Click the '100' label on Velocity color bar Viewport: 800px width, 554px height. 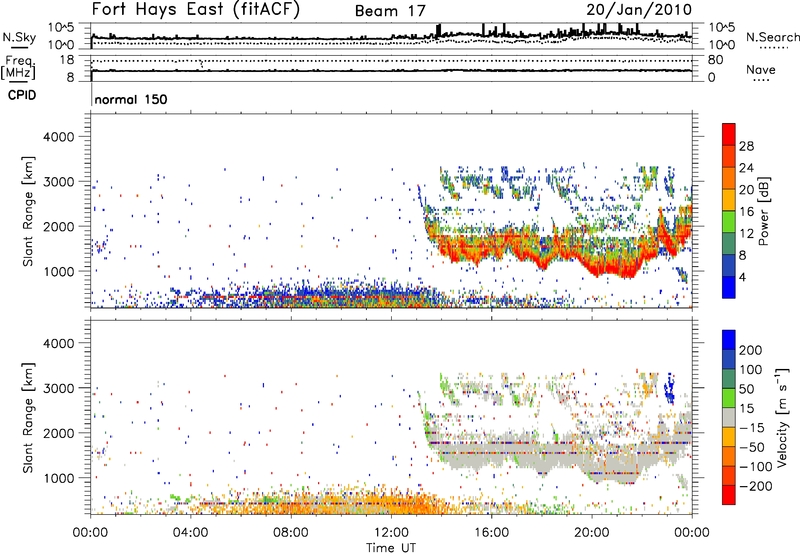coord(751,369)
